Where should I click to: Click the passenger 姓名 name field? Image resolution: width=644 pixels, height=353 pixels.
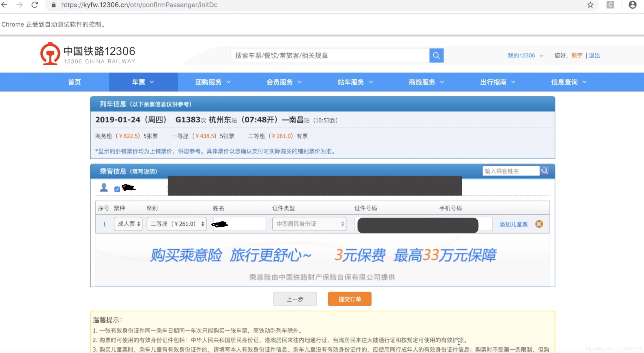pyautogui.click(x=239, y=224)
